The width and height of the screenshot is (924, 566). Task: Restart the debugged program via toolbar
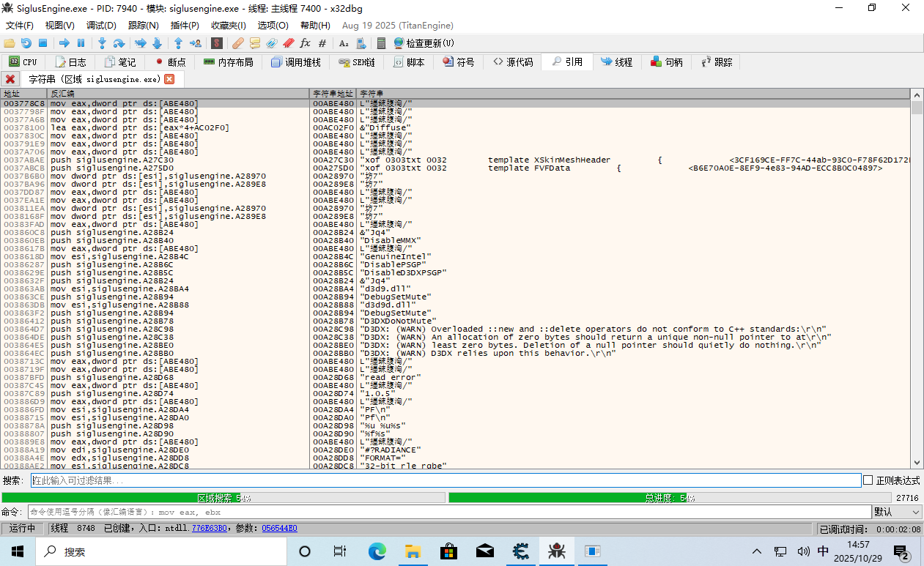(x=26, y=43)
